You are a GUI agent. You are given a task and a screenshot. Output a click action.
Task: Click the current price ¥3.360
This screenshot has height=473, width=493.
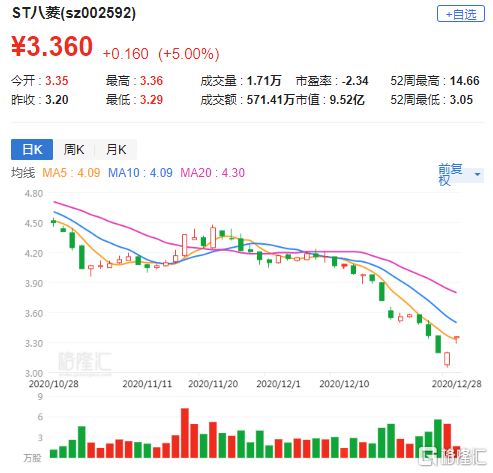[x=52, y=46]
